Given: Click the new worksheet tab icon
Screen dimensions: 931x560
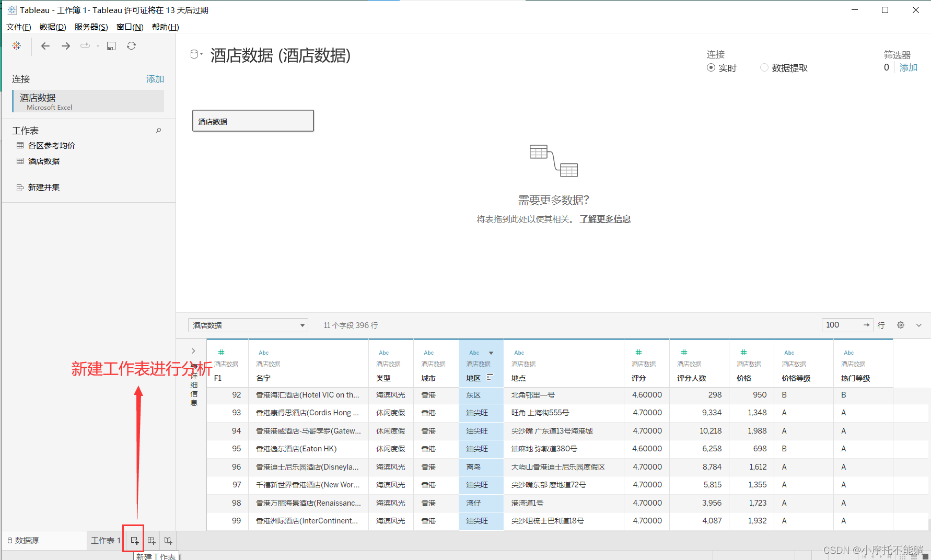Looking at the screenshot, I should click(x=135, y=541).
